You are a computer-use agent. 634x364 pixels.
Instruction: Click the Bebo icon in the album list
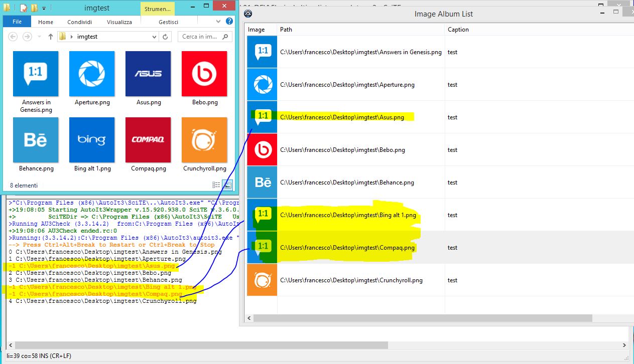click(x=262, y=149)
